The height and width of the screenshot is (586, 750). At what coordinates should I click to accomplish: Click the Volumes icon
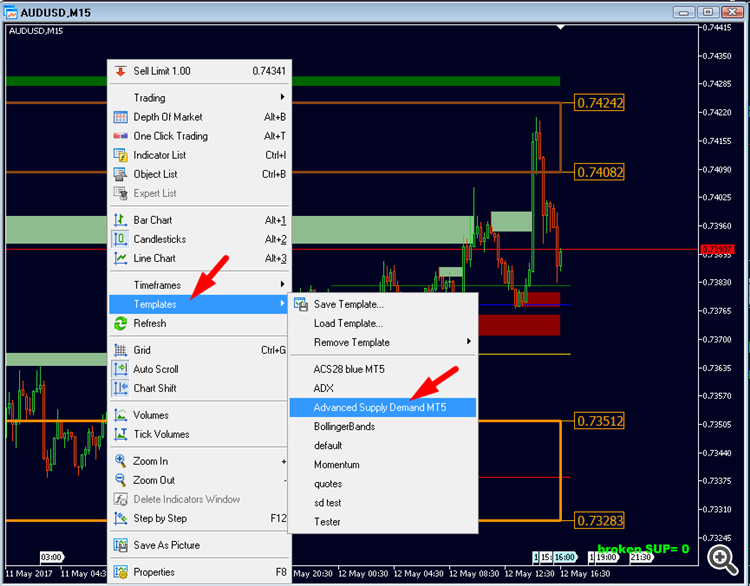[121, 415]
